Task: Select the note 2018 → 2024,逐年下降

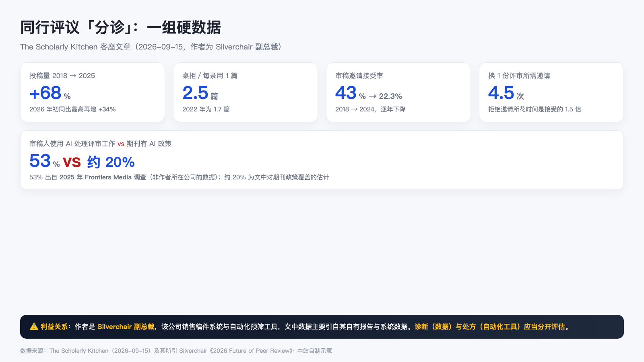Action: pyautogui.click(x=370, y=109)
